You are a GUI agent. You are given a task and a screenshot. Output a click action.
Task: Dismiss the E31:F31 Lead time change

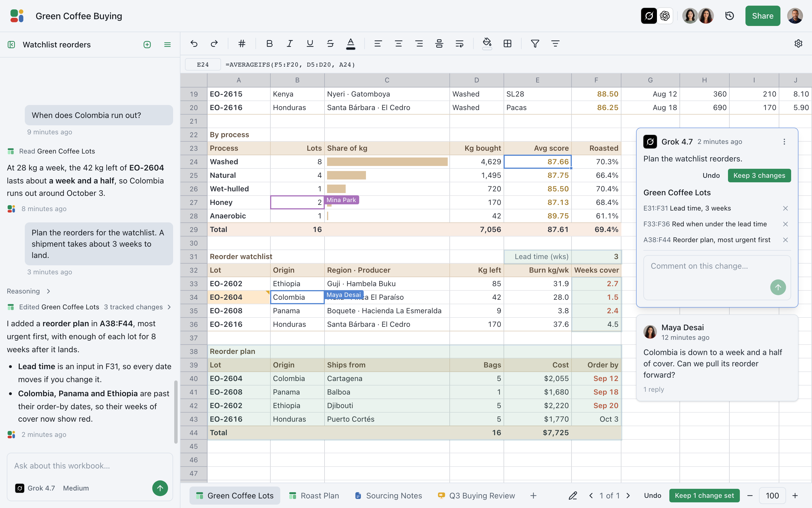785,208
